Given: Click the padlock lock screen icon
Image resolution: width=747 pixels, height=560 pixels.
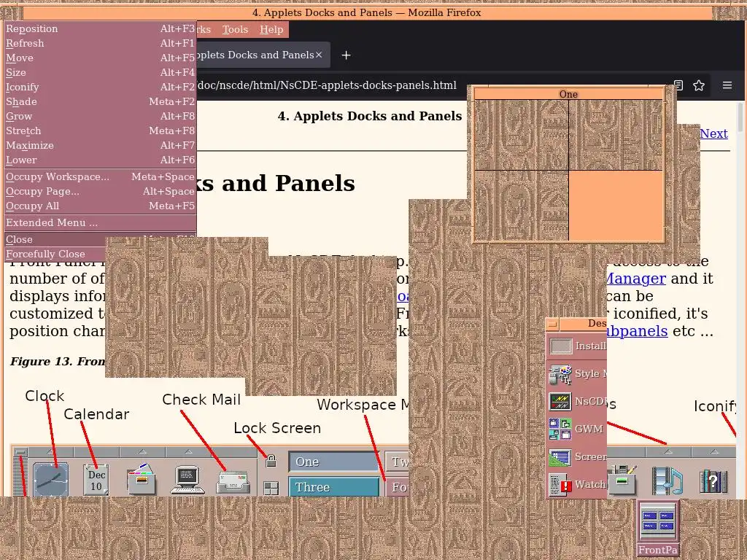Looking at the screenshot, I should coord(271,461).
